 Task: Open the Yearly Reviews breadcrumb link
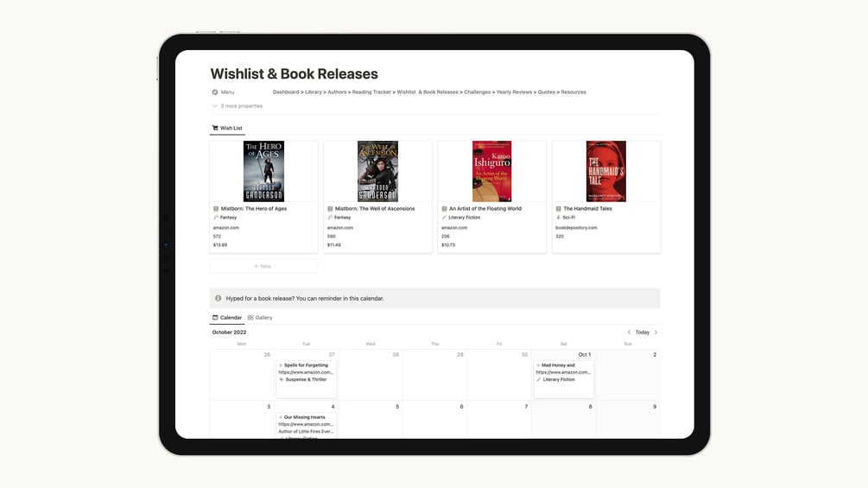click(514, 92)
